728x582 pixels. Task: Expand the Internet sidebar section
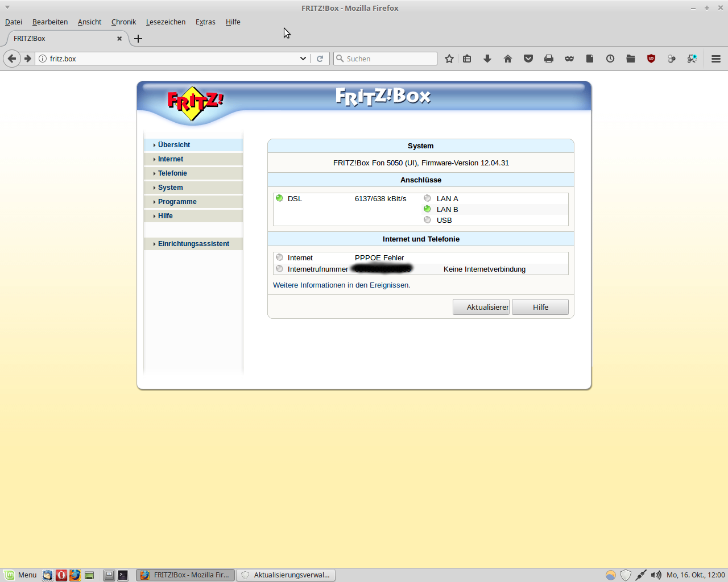[x=193, y=159]
